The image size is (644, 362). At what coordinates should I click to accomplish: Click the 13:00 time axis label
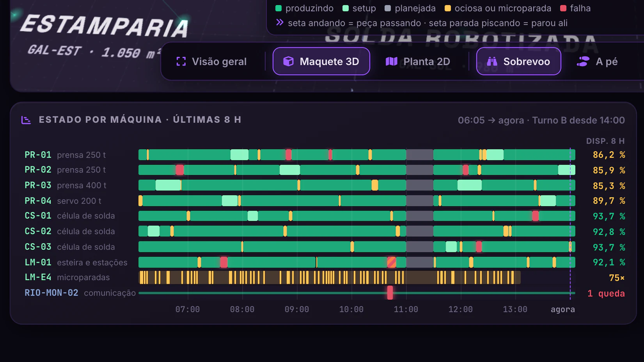(515, 309)
